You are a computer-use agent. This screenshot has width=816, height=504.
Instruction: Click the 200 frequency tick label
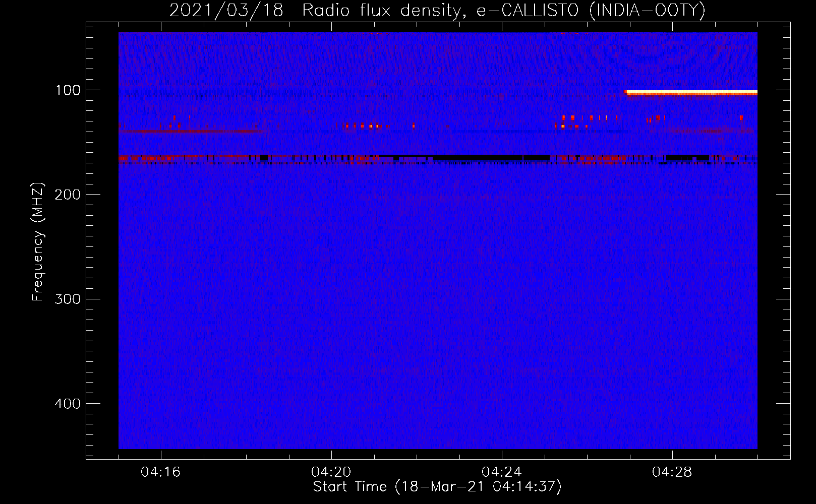pyautogui.click(x=68, y=195)
